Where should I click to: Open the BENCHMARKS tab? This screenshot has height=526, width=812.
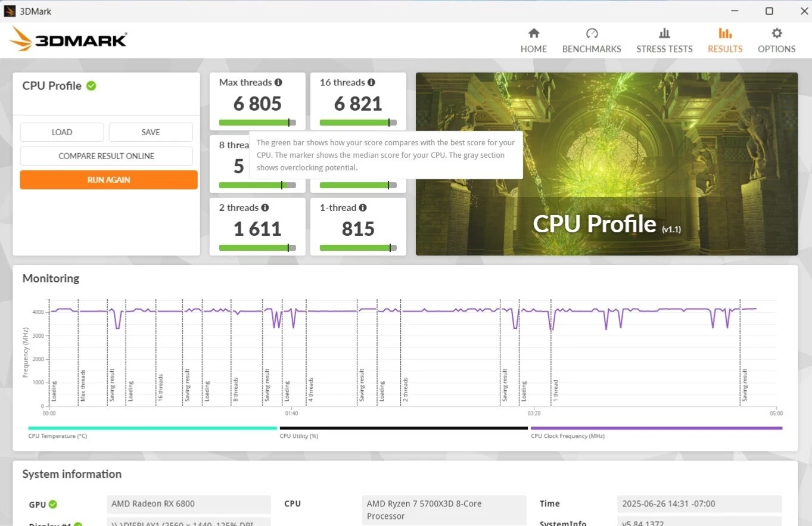592,41
